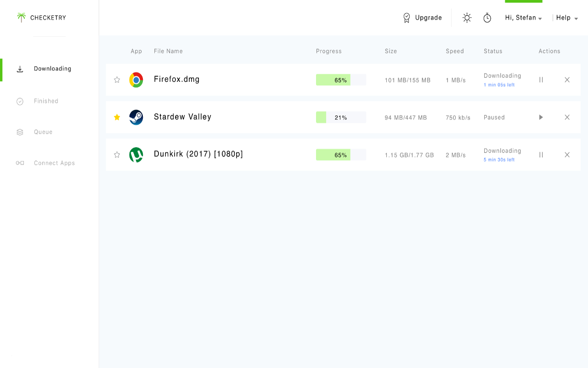Click the Chrome icon for Firefox.dmg
Screen dimensions: 588x368
[x=136, y=80]
